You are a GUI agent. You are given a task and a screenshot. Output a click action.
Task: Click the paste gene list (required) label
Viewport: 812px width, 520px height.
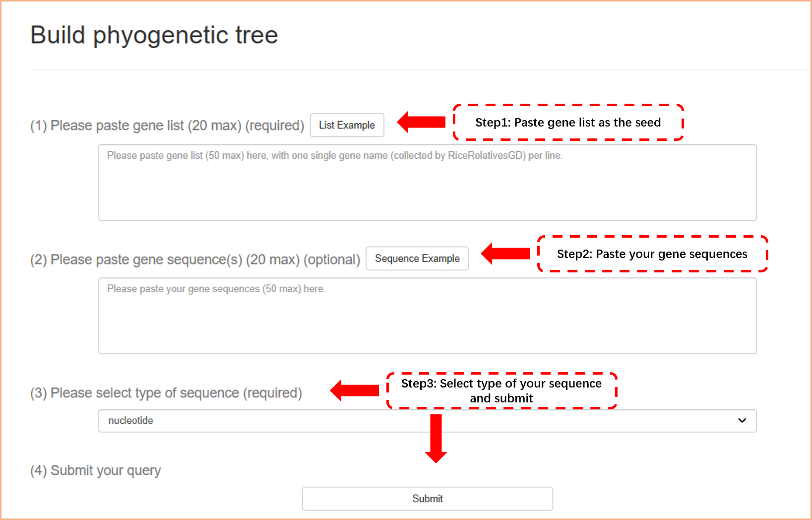click(x=167, y=126)
